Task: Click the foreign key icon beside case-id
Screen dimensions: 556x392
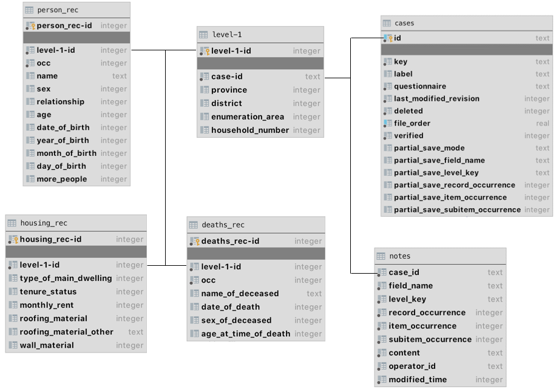Action: point(205,76)
